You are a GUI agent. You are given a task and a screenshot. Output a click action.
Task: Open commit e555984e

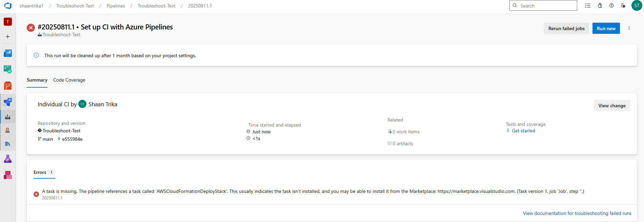72,139
